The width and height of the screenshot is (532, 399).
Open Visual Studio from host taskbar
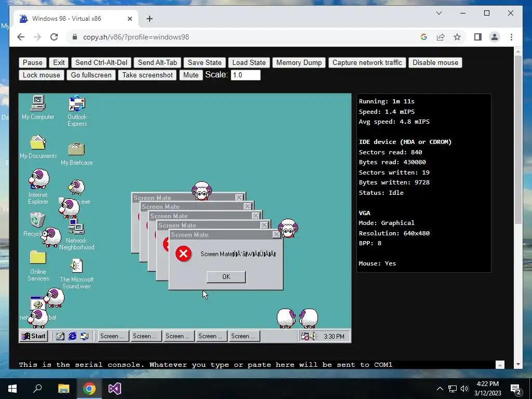[x=115, y=389]
